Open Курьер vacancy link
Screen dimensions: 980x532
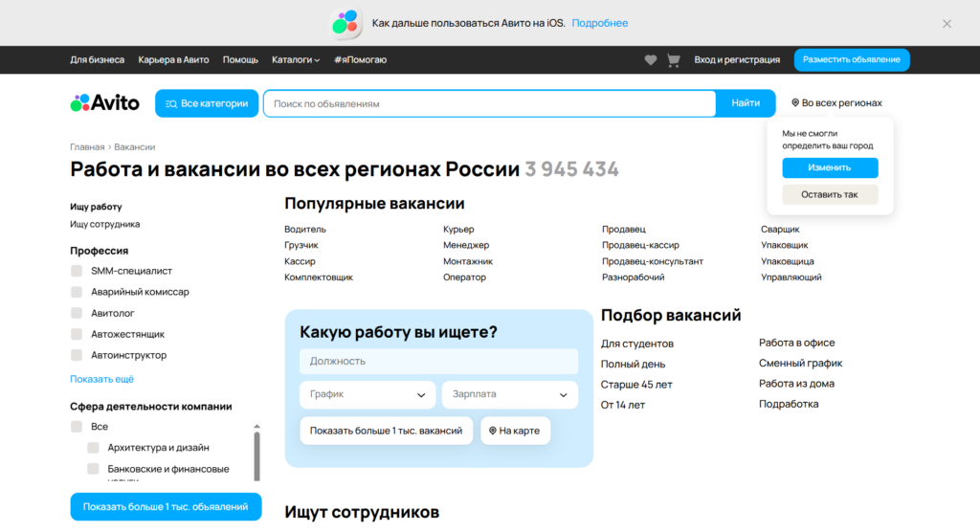click(x=458, y=230)
